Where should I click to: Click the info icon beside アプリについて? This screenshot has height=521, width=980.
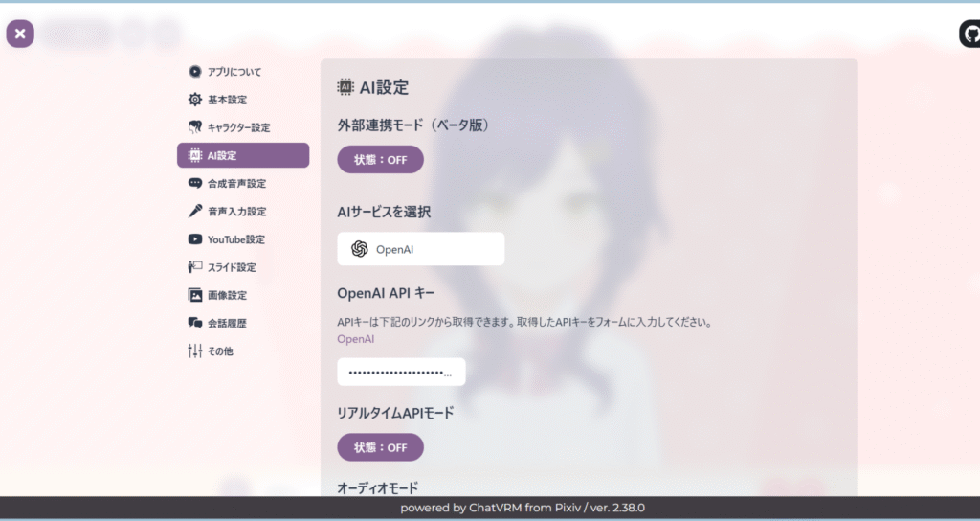click(195, 72)
